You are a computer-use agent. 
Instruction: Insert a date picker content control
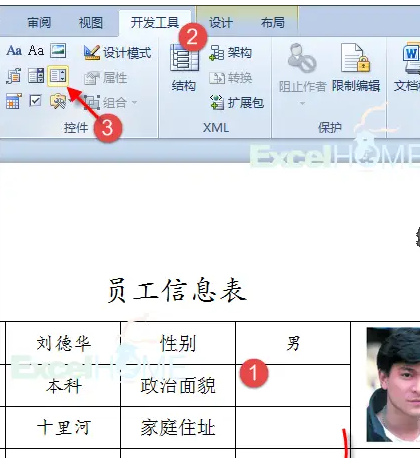(14, 101)
